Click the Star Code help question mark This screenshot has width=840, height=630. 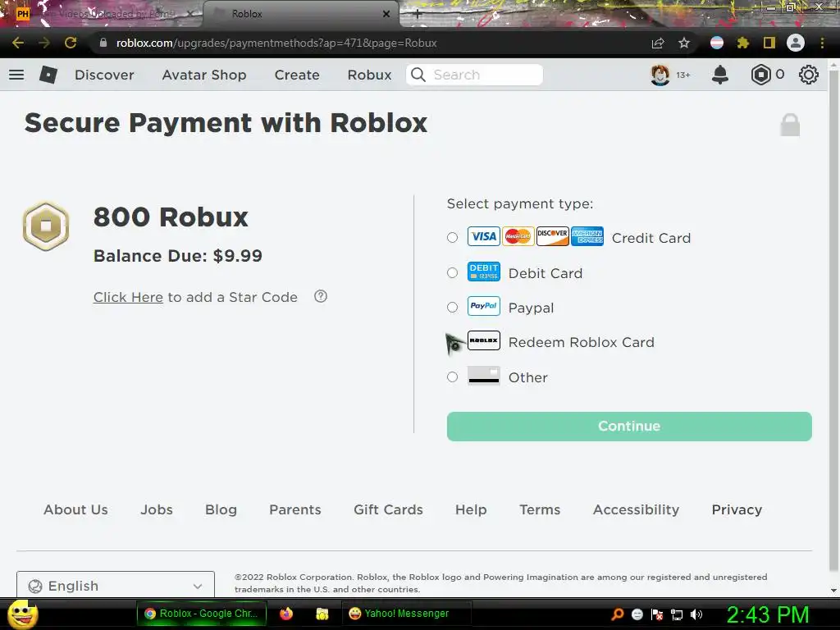tap(321, 296)
